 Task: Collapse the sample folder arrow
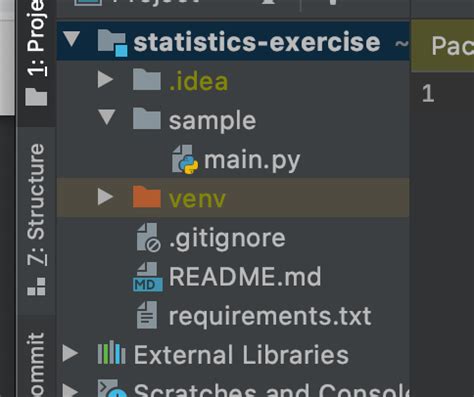pos(107,117)
